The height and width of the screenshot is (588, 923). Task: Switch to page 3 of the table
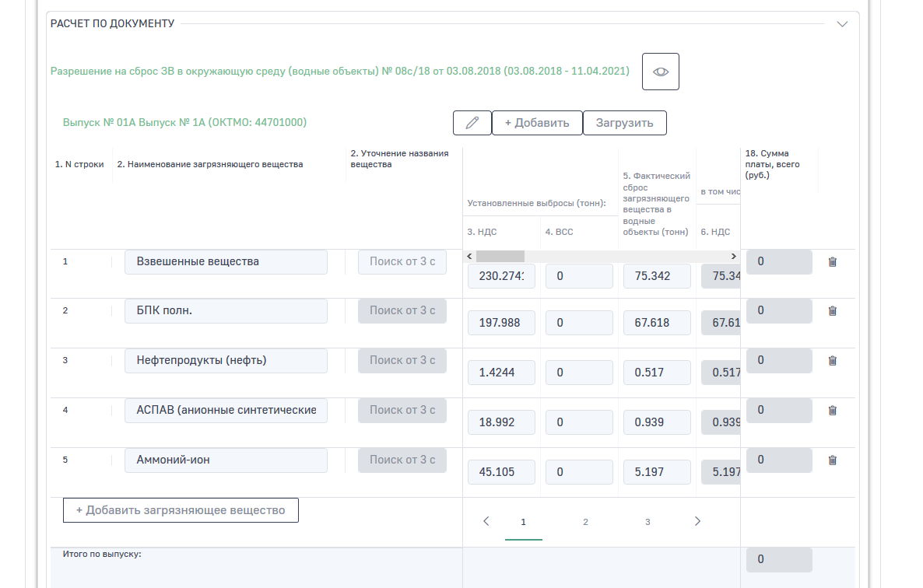point(648,522)
